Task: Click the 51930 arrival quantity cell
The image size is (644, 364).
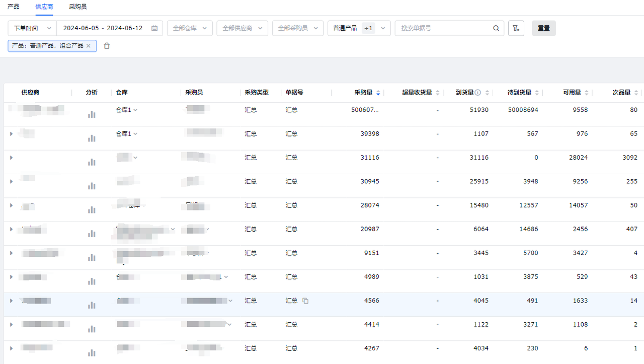Action: point(479,110)
